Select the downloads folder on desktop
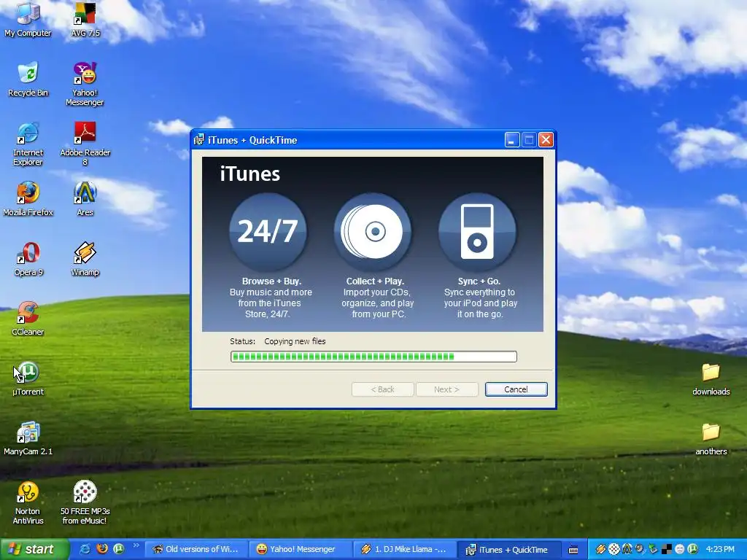Viewport: 747px width, 560px height. (x=711, y=379)
